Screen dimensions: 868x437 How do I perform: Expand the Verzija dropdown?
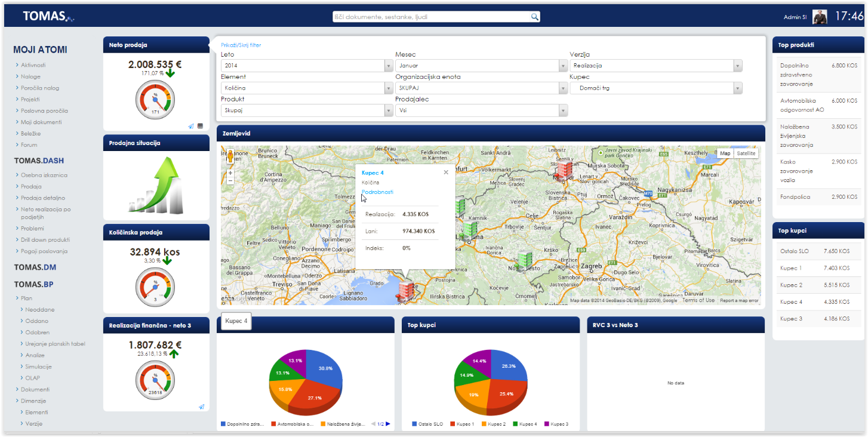[x=738, y=66]
